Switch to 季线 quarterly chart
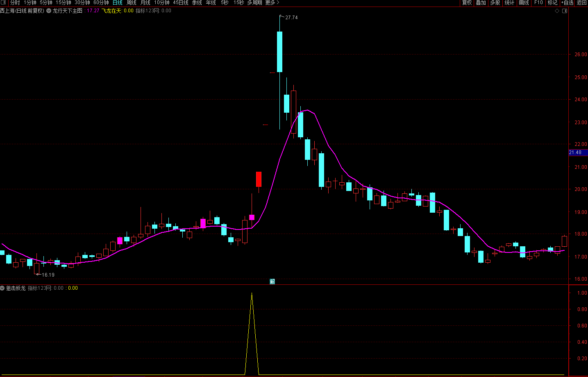 [x=197, y=3]
